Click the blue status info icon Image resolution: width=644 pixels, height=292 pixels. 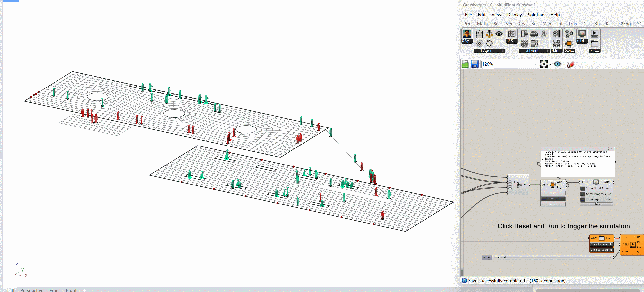464,281
